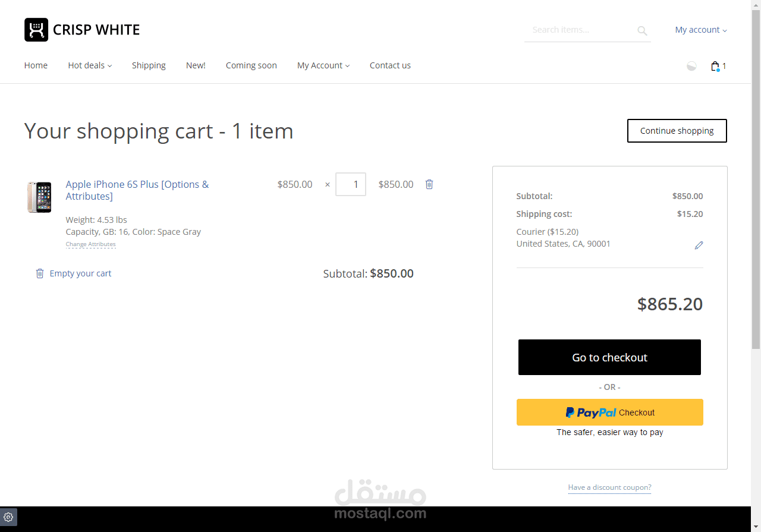The width and height of the screenshot is (761, 532).
Task: Select the Contact us menu item
Action: 390,65
